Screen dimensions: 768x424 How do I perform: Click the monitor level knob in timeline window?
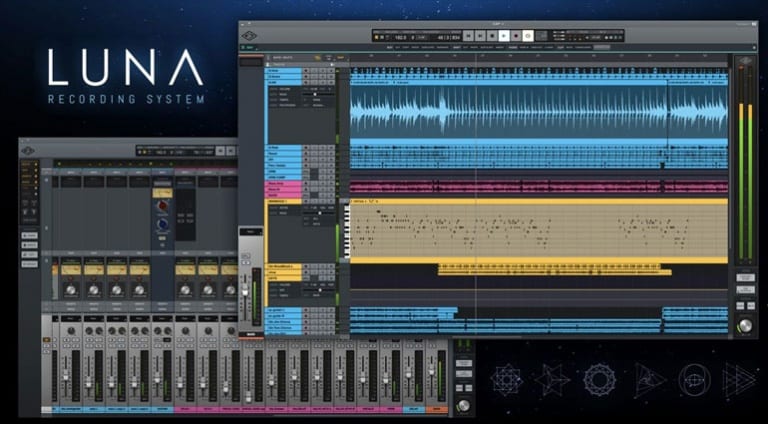pyautogui.click(x=745, y=325)
